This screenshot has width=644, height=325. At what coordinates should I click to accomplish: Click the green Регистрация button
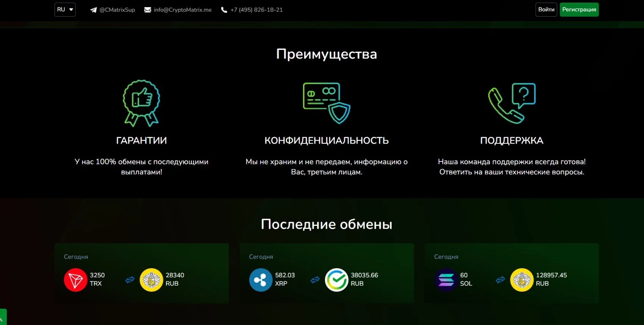click(x=579, y=9)
